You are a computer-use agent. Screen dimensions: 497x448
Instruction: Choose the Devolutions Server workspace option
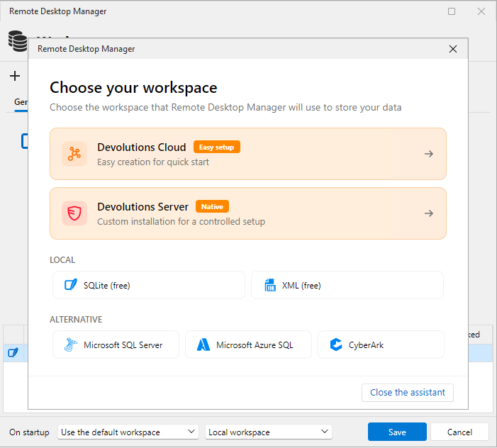[x=248, y=213]
